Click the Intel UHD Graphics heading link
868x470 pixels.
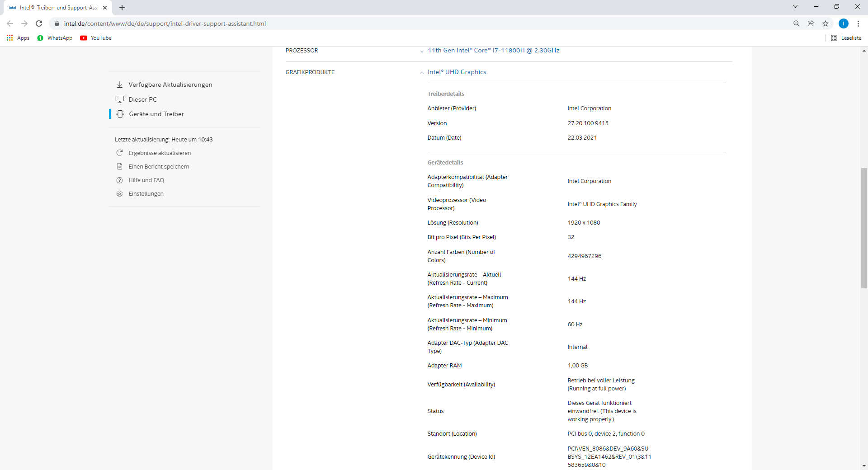[457, 72]
